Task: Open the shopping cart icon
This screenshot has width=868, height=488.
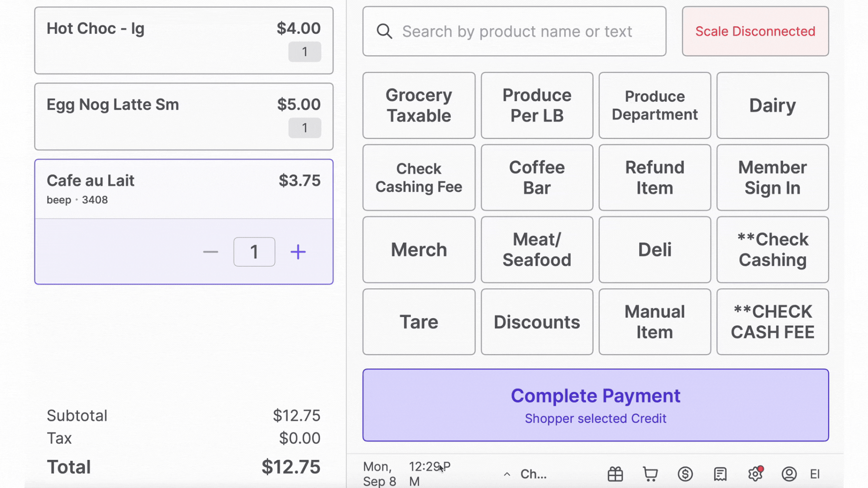Action: [x=650, y=474]
